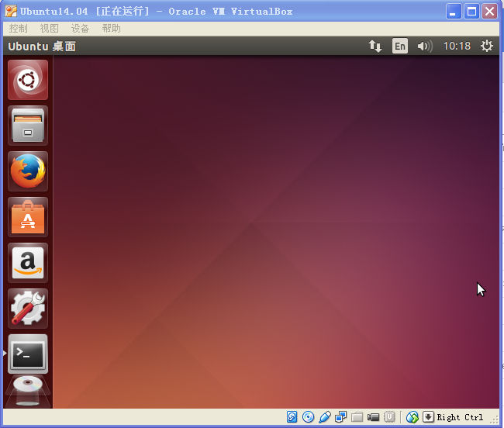Open the 帮助 menu

111,29
